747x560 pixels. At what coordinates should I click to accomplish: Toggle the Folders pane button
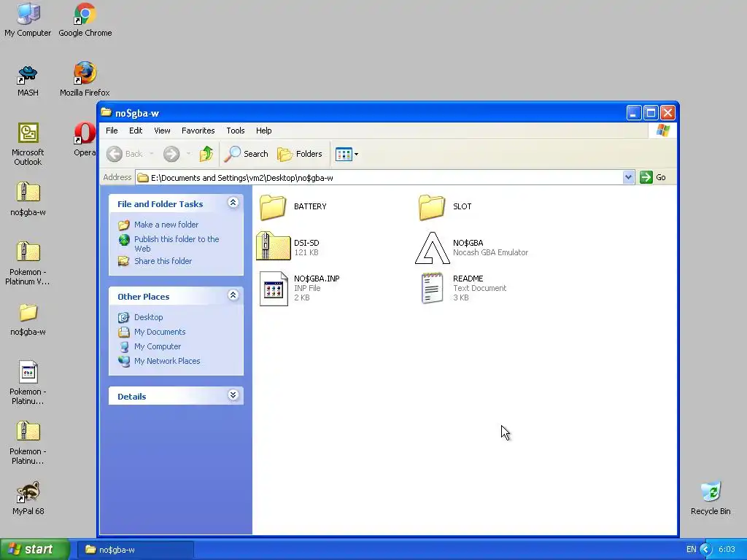[300, 154]
